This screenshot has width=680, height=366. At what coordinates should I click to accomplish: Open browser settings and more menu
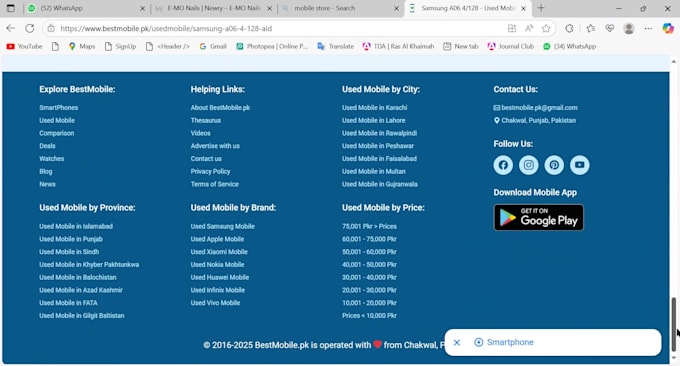pyautogui.click(x=648, y=29)
